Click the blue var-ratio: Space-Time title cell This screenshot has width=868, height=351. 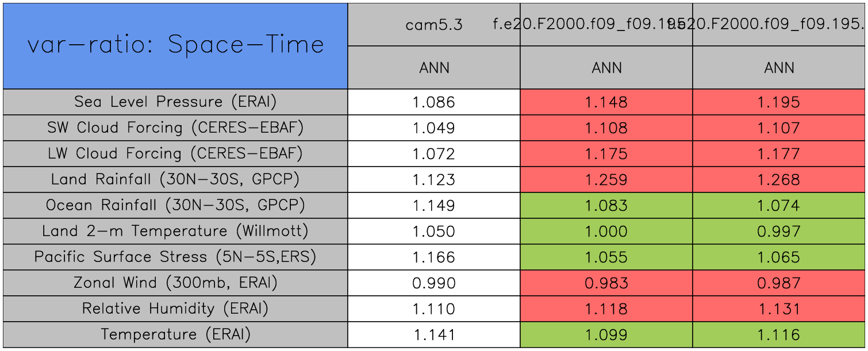pos(175,45)
